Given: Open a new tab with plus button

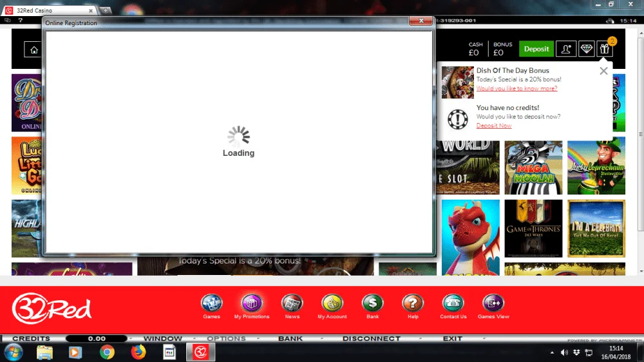Looking at the screenshot, I should pyautogui.click(x=106, y=11).
